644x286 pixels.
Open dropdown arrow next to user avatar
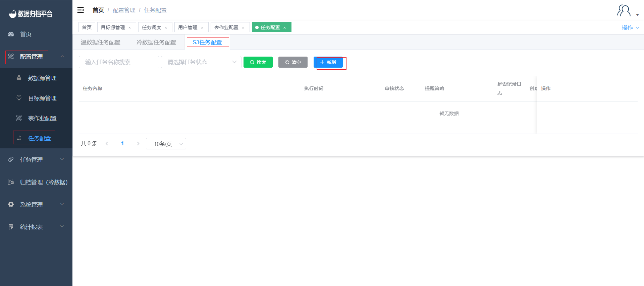click(x=637, y=15)
